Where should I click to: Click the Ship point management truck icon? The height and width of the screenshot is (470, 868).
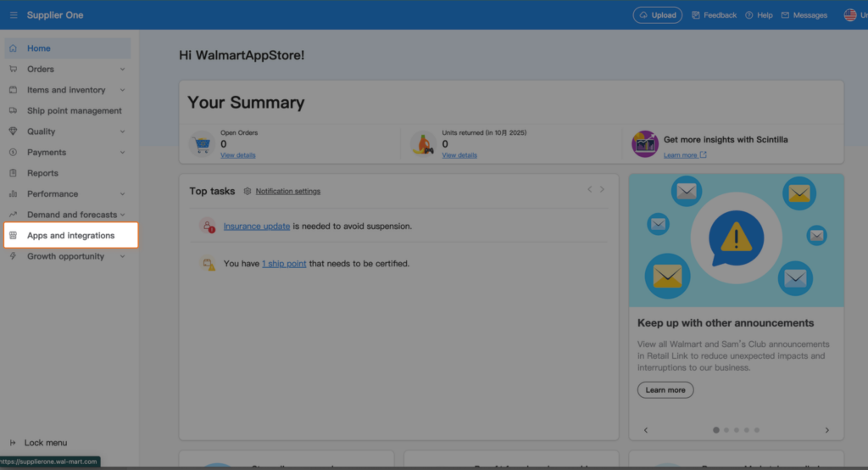pyautogui.click(x=14, y=110)
